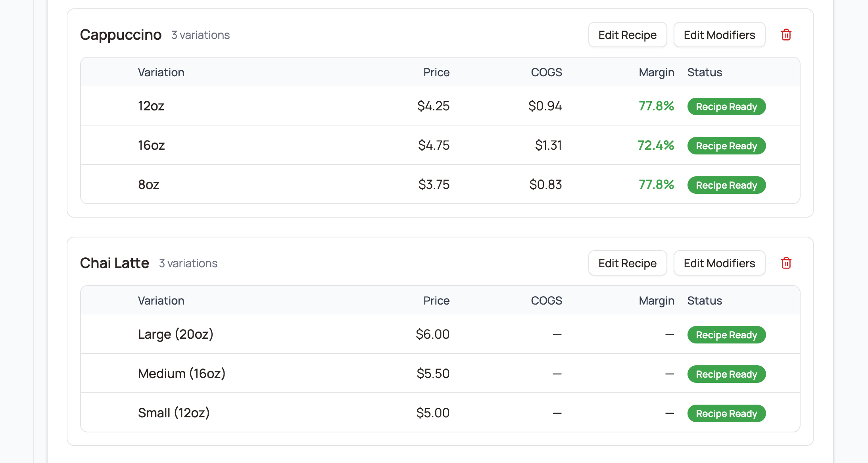The width and height of the screenshot is (868, 463).
Task: Click the 3 variations label beside Chai Latte
Action: point(188,263)
